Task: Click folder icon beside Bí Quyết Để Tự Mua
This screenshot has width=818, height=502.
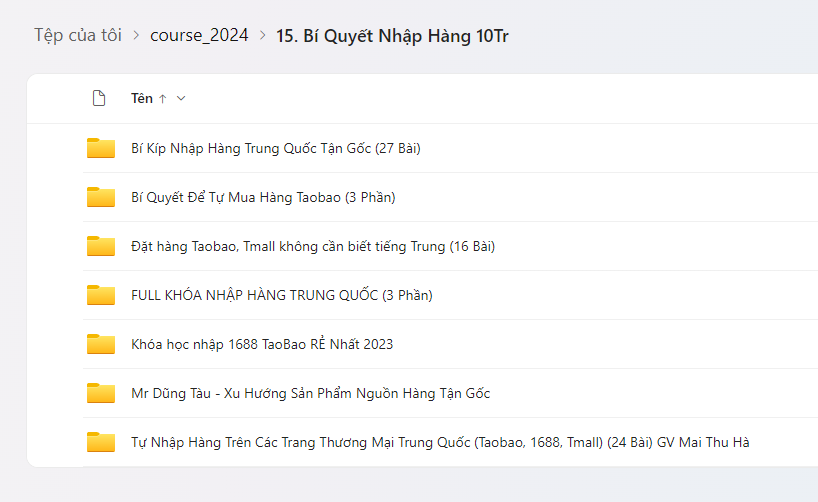Action: [x=101, y=198]
